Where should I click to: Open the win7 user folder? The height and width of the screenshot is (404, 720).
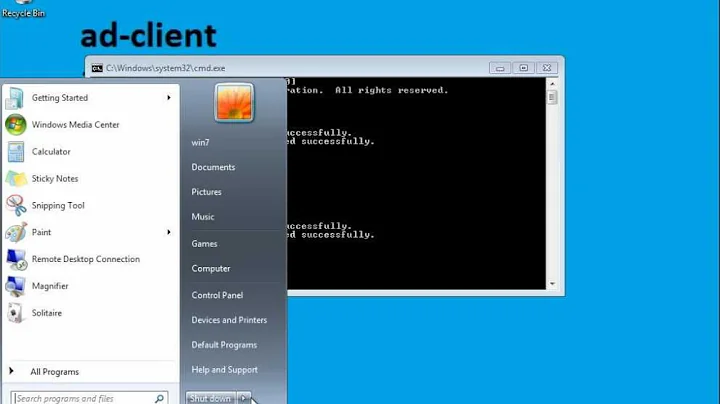tap(200, 143)
